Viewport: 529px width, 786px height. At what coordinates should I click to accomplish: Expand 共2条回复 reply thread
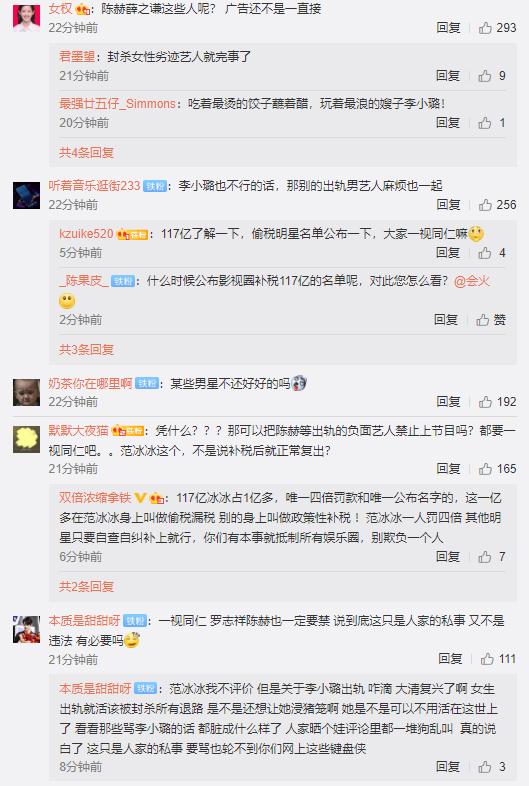pyautogui.click(x=87, y=586)
